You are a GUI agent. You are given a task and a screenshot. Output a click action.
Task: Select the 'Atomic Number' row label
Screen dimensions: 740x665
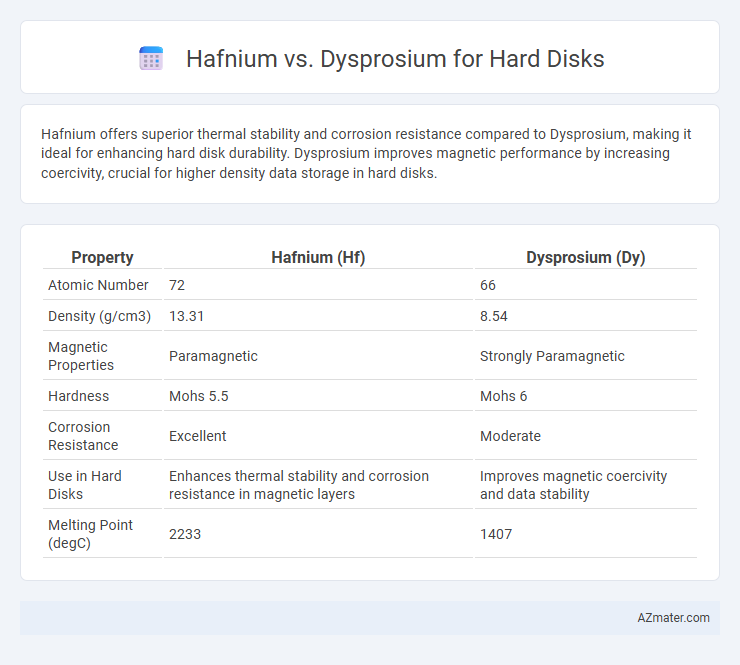click(x=98, y=285)
